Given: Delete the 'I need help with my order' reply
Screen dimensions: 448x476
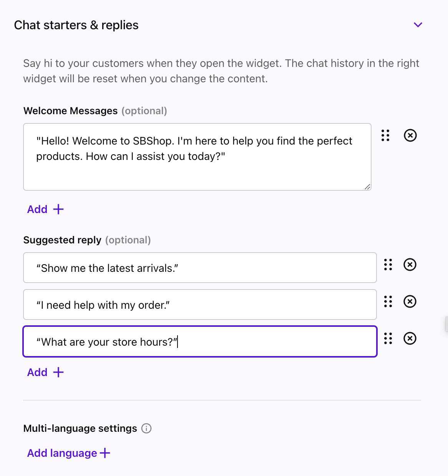Looking at the screenshot, I should (x=410, y=302).
